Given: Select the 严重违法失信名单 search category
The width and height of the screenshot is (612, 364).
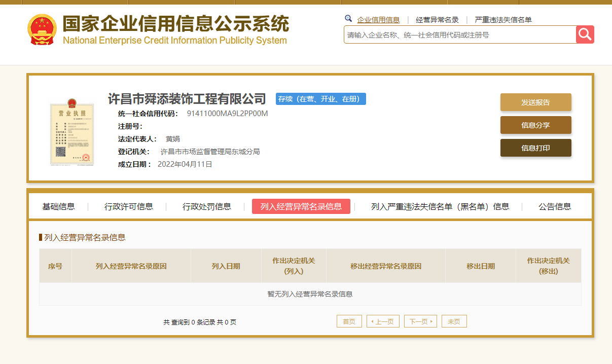Looking at the screenshot, I should tap(503, 20).
